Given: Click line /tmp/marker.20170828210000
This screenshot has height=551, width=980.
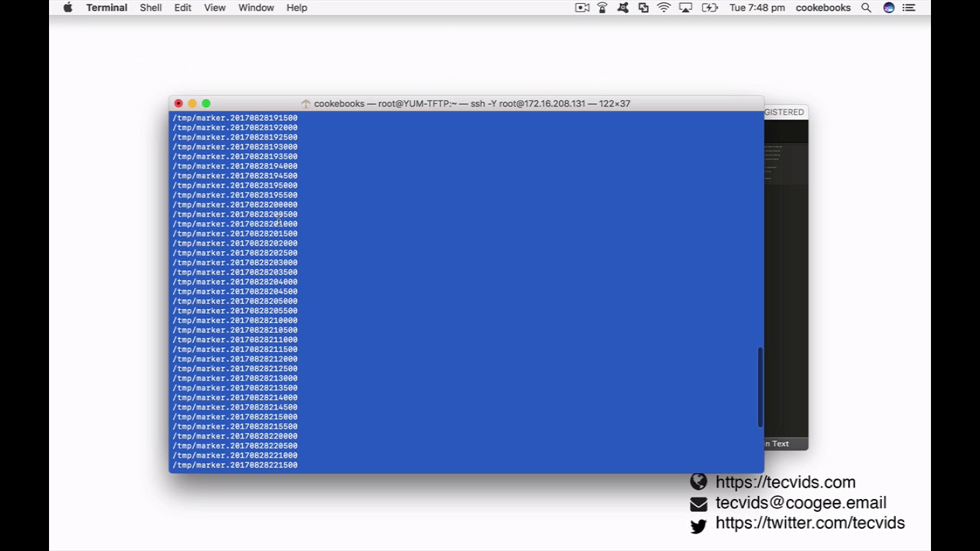Looking at the screenshot, I should click(x=235, y=321).
